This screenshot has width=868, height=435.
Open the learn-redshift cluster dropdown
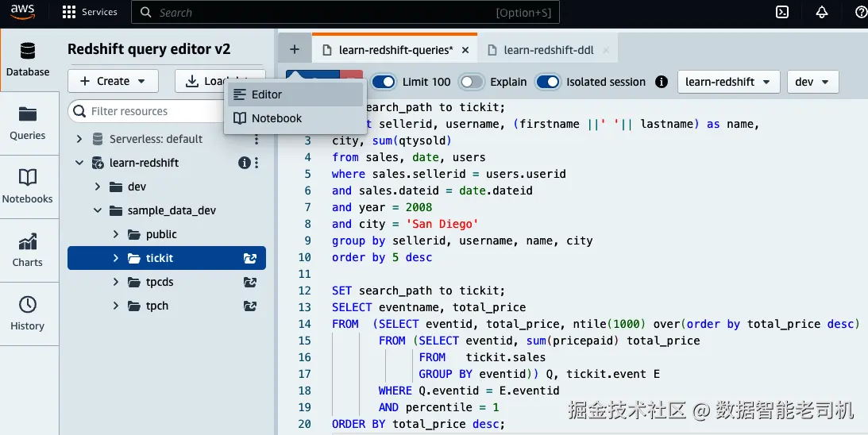click(x=728, y=82)
